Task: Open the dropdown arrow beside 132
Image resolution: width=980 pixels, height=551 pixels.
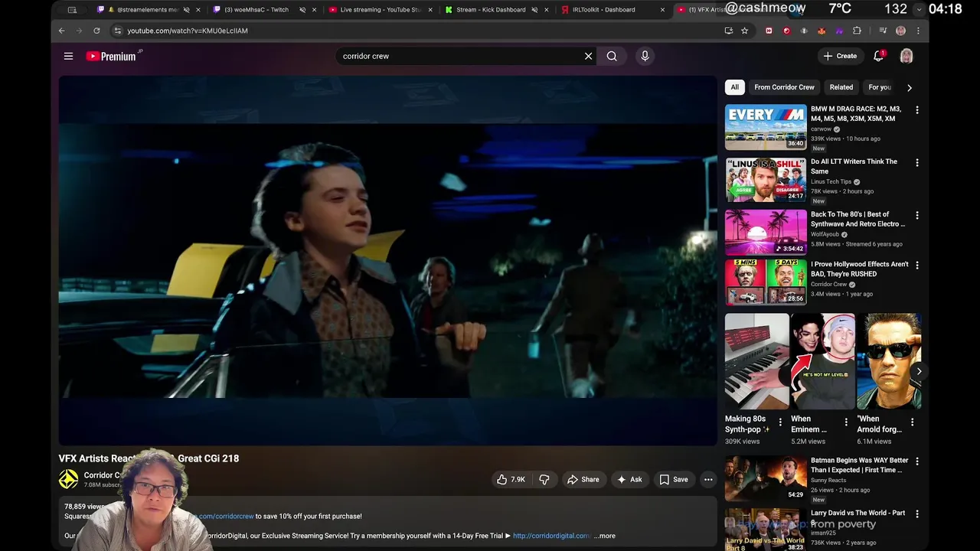Action: click(919, 9)
